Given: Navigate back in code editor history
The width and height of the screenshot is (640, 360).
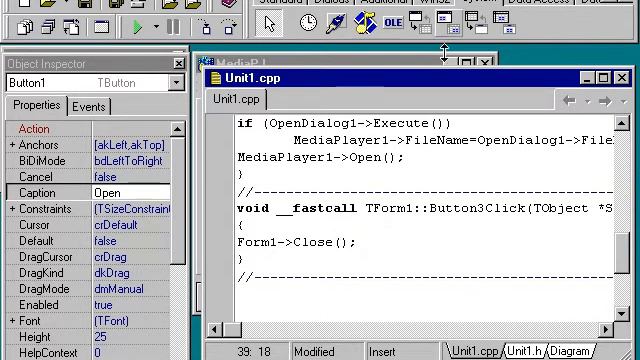Looking at the screenshot, I should click(569, 100).
